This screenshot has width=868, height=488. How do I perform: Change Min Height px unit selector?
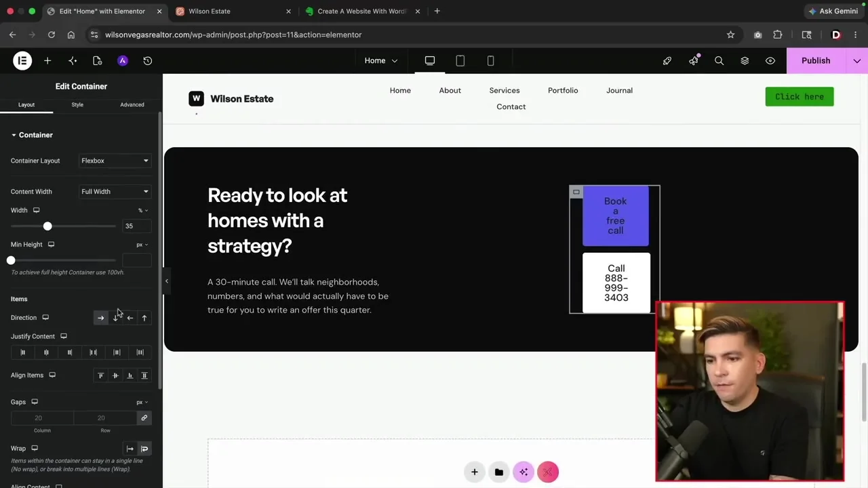click(142, 245)
